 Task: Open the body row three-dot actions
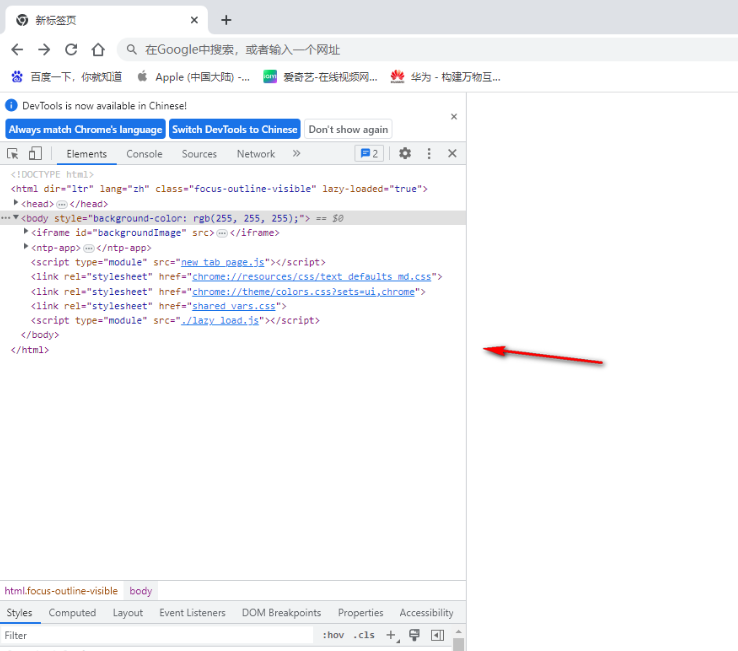[6, 218]
